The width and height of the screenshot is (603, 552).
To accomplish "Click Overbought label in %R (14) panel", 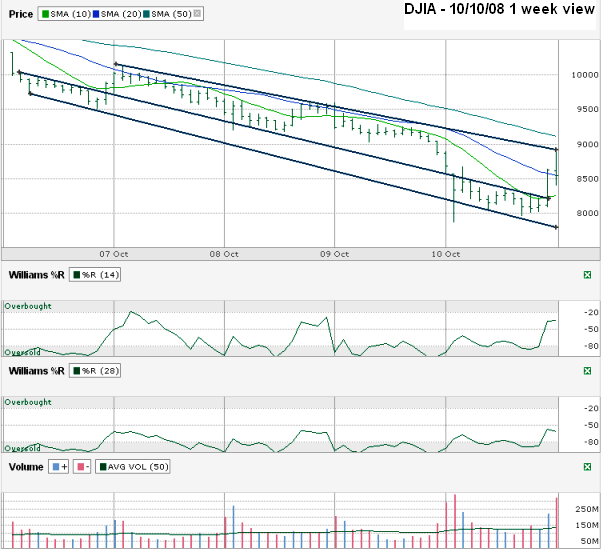I will pos(28,306).
